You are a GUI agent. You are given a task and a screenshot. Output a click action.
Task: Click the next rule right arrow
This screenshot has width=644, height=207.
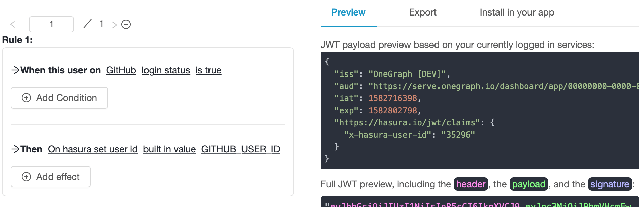[x=115, y=25]
